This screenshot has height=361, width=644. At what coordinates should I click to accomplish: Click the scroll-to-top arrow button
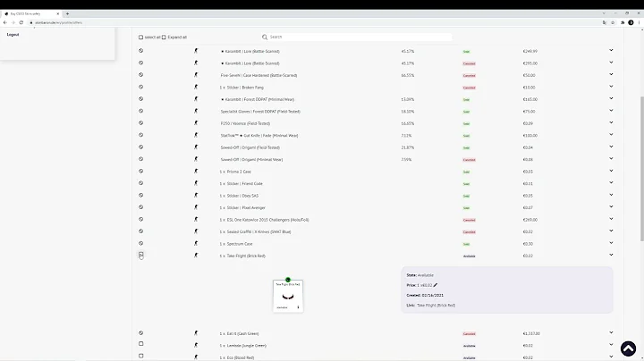pos(628,348)
